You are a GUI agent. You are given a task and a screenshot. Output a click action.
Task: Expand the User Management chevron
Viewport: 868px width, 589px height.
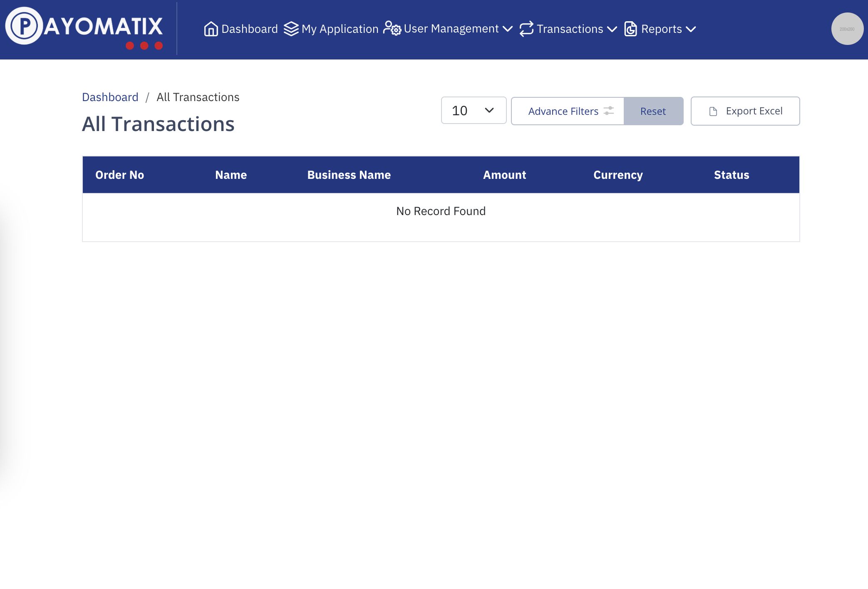coord(508,29)
